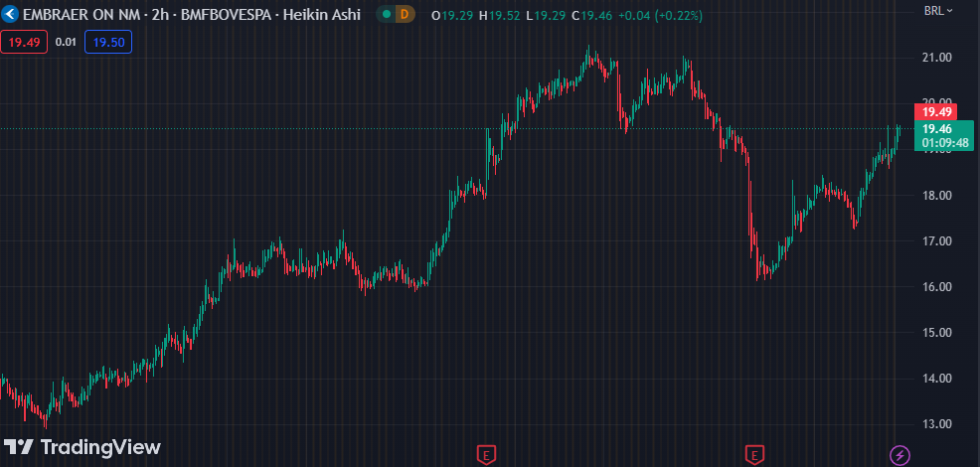Click the open value O19.29
The image size is (980, 467).
[x=452, y=15]
